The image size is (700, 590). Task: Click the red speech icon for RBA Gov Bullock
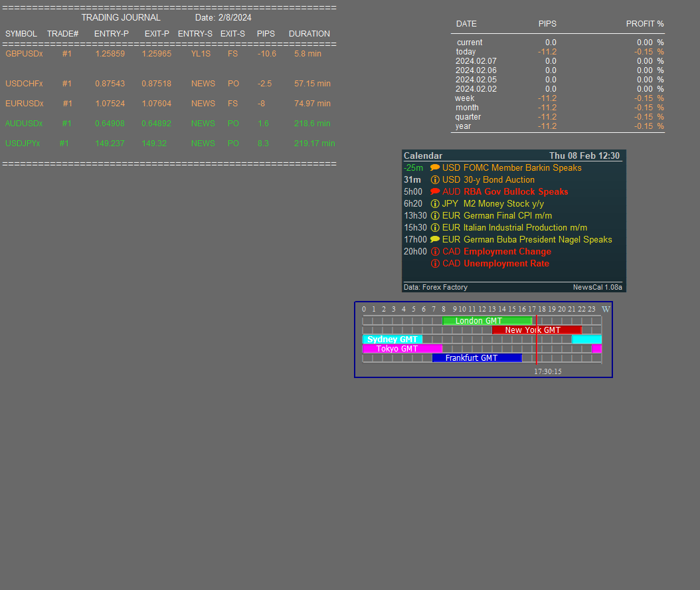(435, 191)
